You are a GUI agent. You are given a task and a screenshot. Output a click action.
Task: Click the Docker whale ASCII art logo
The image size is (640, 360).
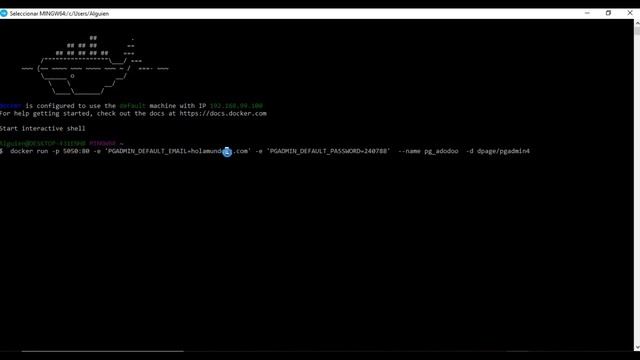pyautogui.click(x=95, y=65)
